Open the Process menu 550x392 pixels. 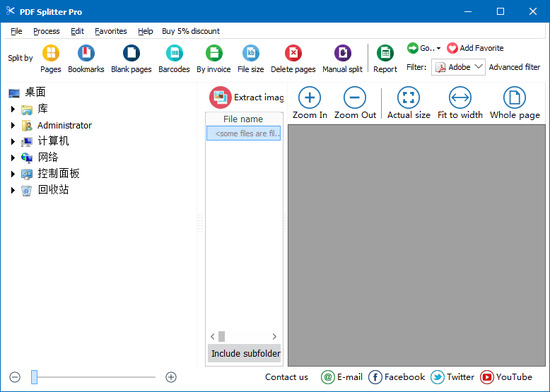(x=46, y=31)
